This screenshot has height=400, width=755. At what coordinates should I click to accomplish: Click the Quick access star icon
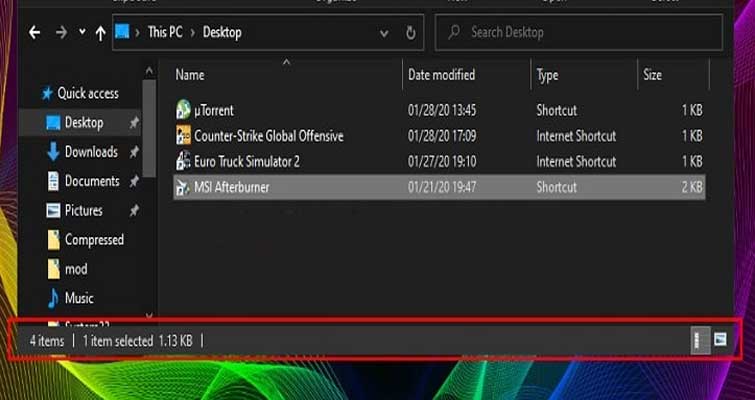47,93
